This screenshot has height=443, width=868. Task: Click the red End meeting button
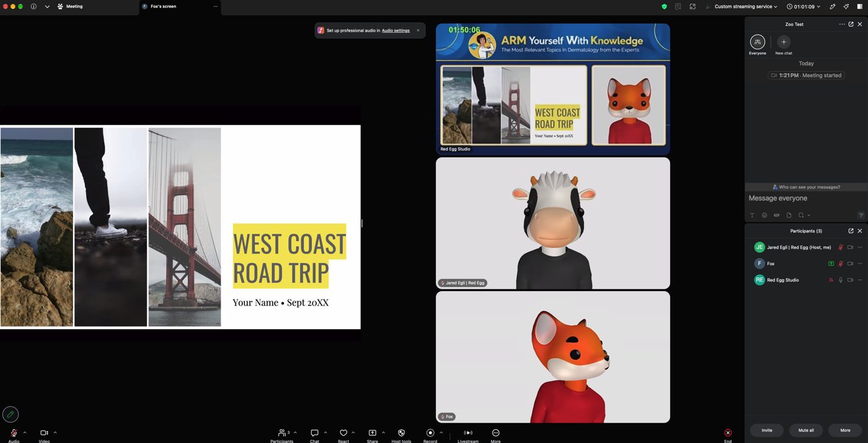[728, 435]
